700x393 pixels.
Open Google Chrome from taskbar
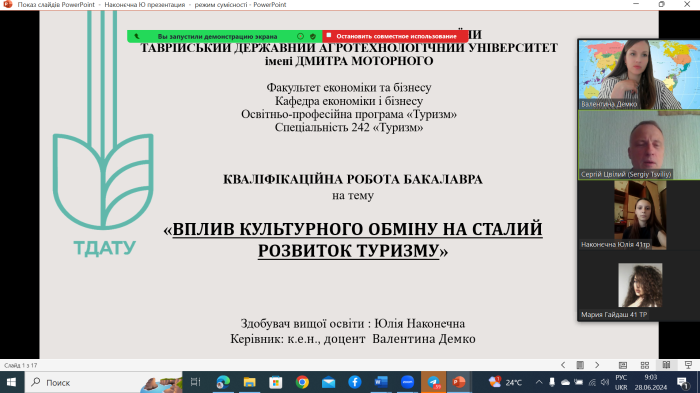coord(302,382)
